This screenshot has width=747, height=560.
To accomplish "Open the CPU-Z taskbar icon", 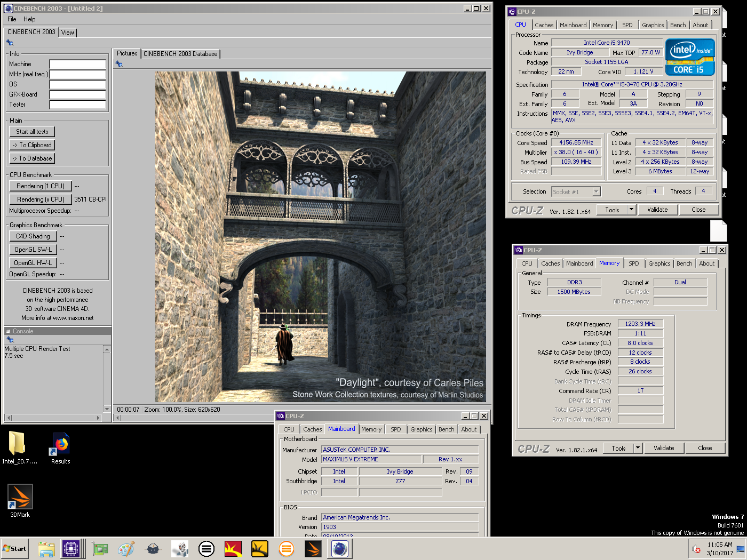I will (x=71, y=549).
